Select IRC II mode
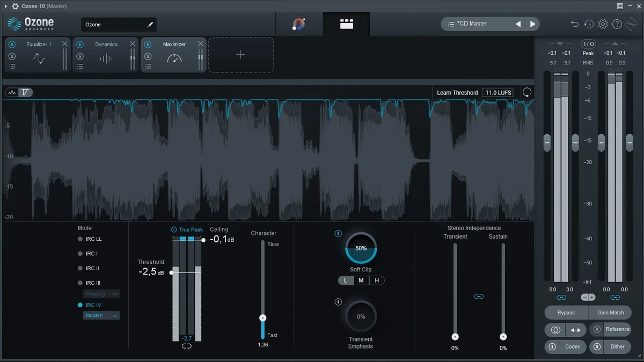 (89, 268)
